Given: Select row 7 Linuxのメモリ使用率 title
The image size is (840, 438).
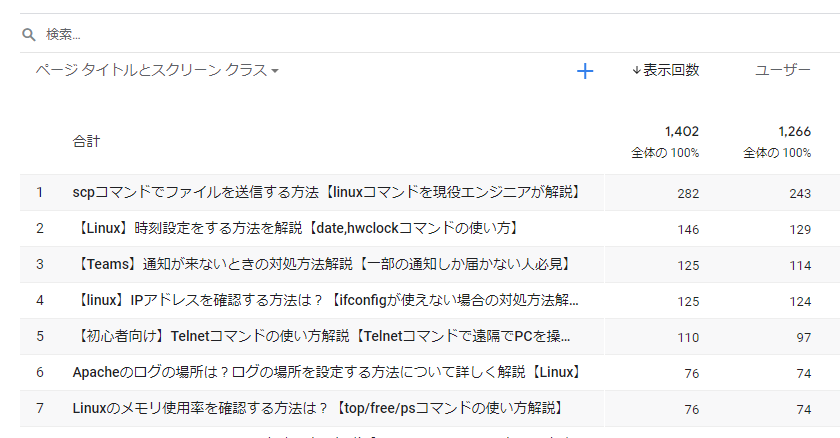Looking at the screenshot, I should point(319,408).
